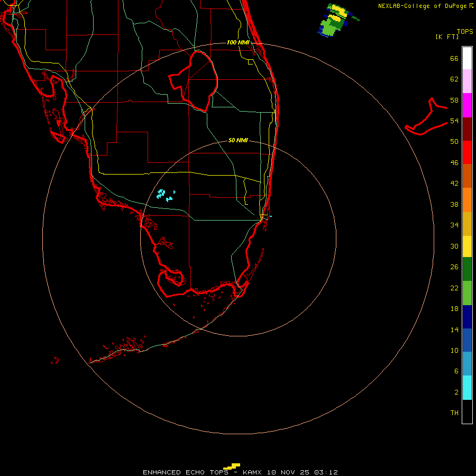This screenshot has width=476, height=476.
Task: Click the Lake Okeechobee outline on the map
Action: pos(194,81)
